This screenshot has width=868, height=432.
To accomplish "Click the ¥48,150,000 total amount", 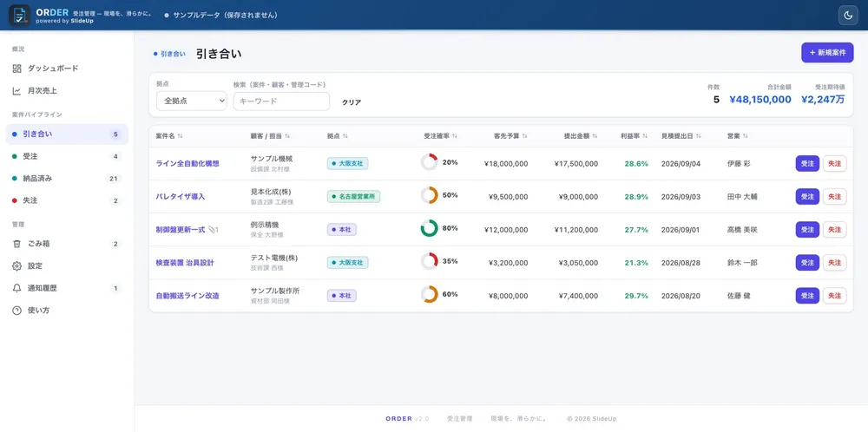I will point(760,100).
